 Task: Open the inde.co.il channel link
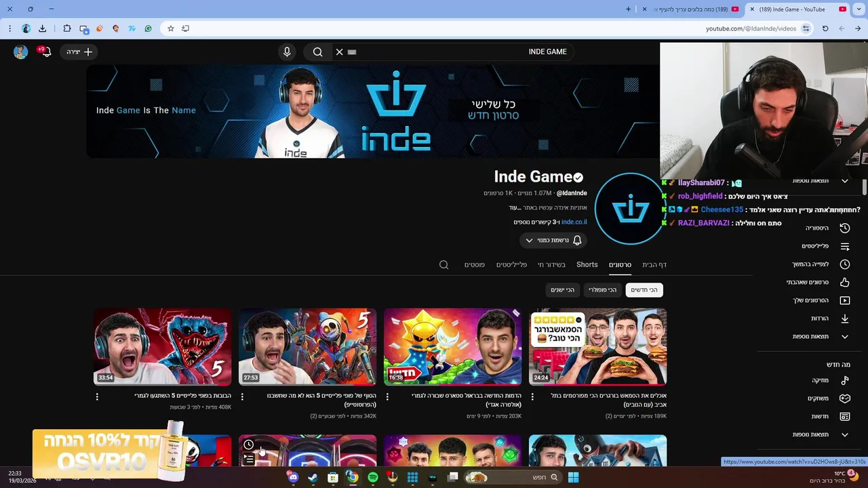574,222
